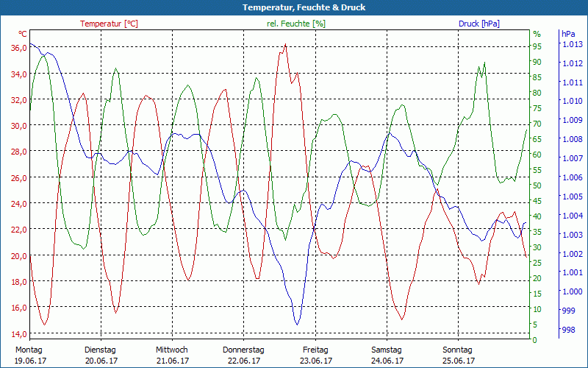Image resolution: width=588 pixels, height=368 pixels.
Task: Click the "Sonntag" day label
Action: coord(457,350)
